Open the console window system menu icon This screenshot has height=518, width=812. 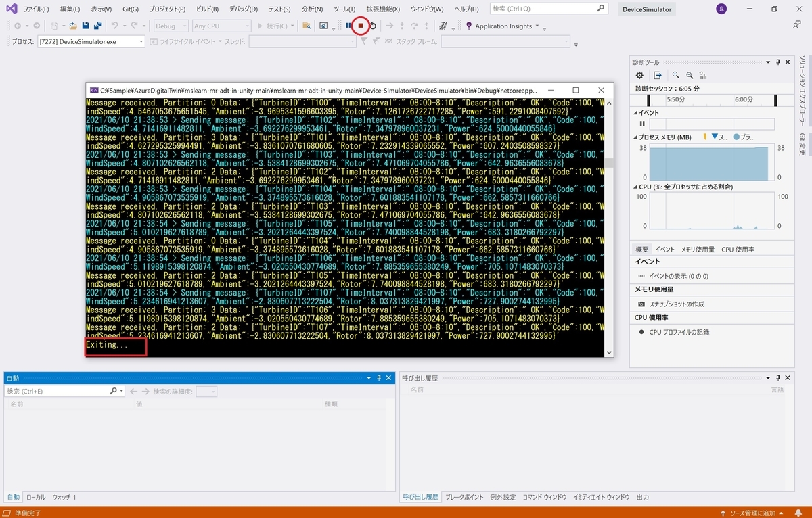(94, 90)
